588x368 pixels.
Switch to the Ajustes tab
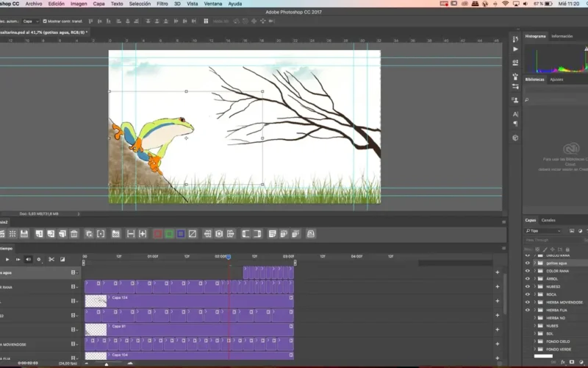[556, 79]
